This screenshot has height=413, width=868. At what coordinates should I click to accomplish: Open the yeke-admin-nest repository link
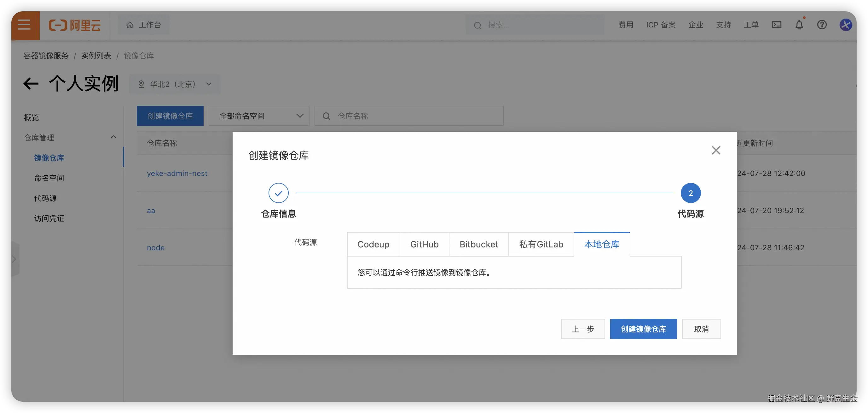coord(177,173)
